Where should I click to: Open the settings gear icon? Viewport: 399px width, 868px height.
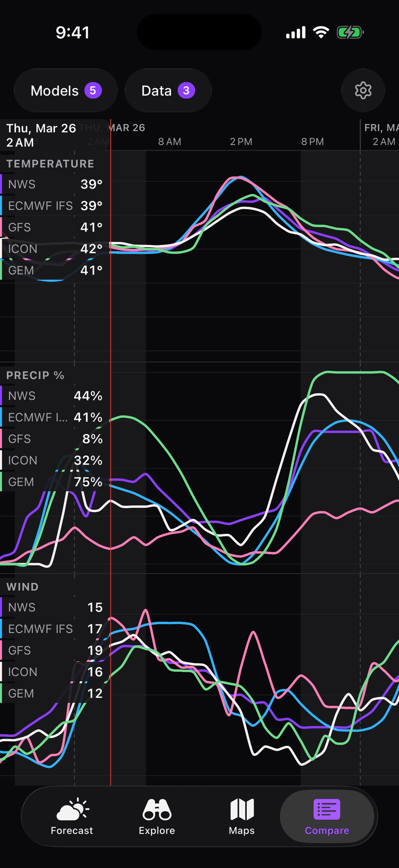tap(363, 91)
